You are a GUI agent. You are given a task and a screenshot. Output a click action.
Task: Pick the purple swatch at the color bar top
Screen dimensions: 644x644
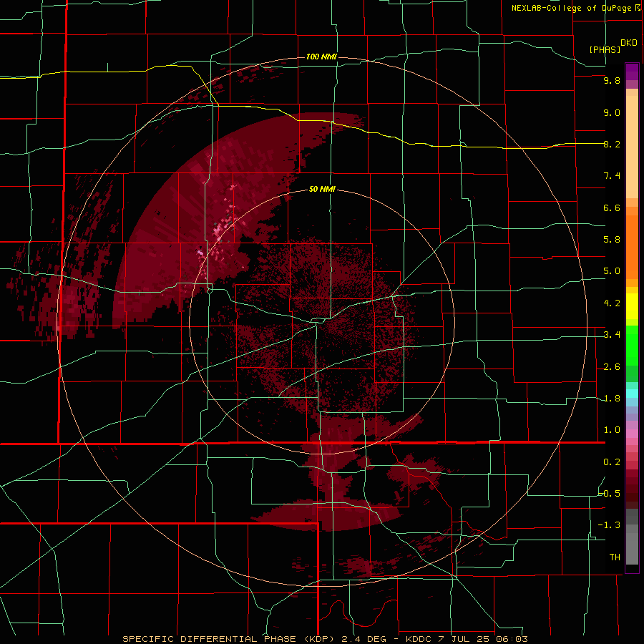(632, 71)
